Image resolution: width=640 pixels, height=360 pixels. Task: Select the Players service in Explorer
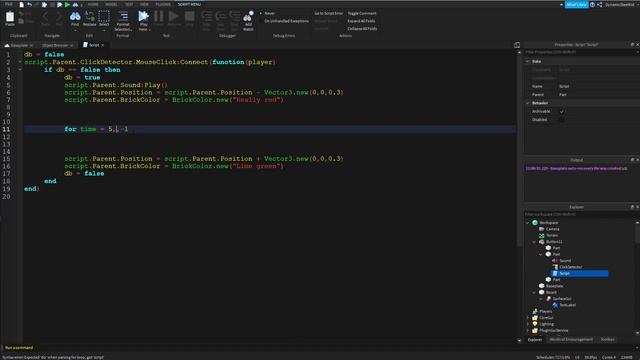click(542, 311)
